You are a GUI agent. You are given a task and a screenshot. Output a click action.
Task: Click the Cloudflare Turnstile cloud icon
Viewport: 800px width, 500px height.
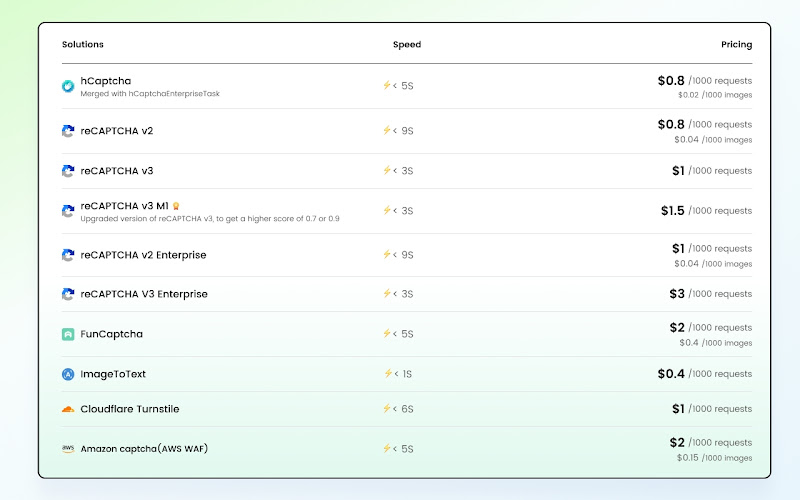point(68,409)
